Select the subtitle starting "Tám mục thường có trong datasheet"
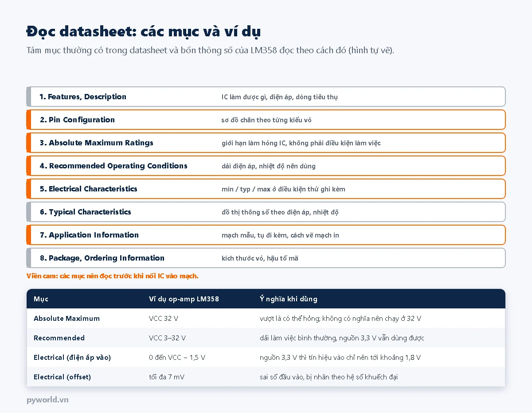The height and width of the screenshot is (413, 532). (x=210, y=50)
